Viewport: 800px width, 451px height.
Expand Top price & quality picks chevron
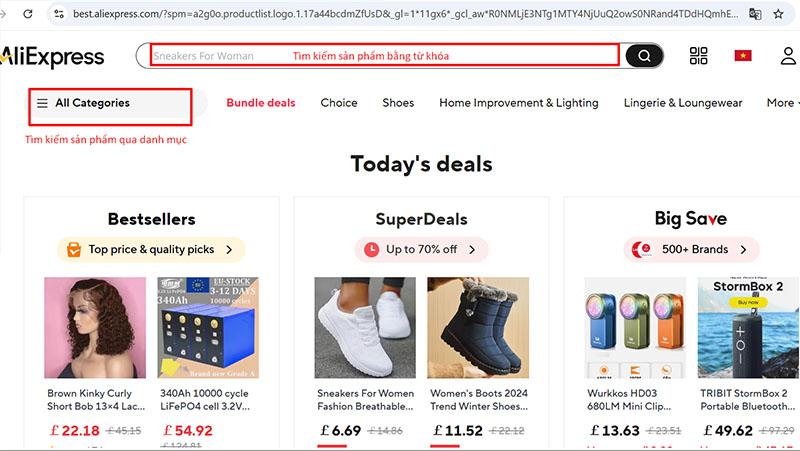click(229, 249)
